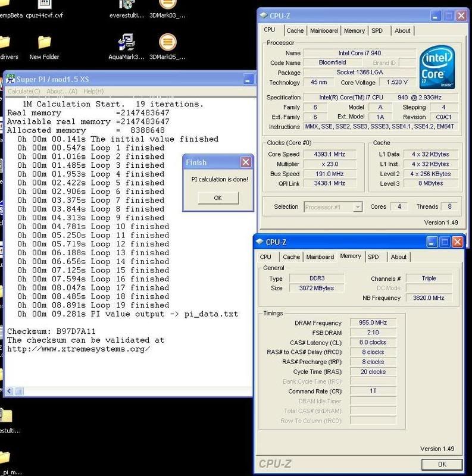Click the CAS# Latency 8.0 clocks value

click(x=373, y=342)
